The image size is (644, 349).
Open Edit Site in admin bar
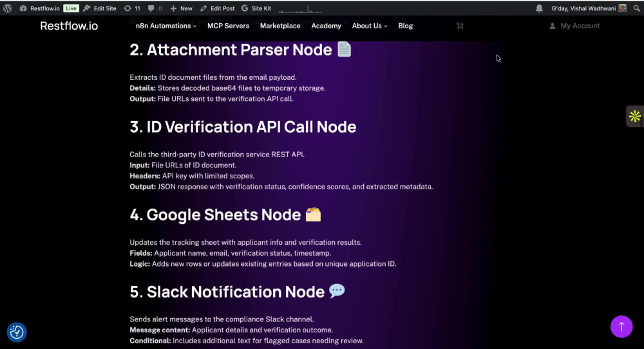click(100, 8)
